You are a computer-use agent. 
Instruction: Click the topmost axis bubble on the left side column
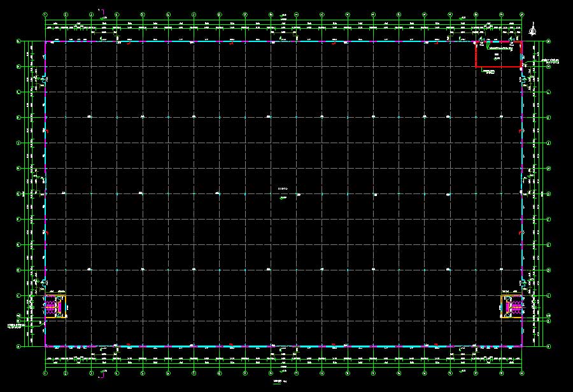tap(18, 41)
